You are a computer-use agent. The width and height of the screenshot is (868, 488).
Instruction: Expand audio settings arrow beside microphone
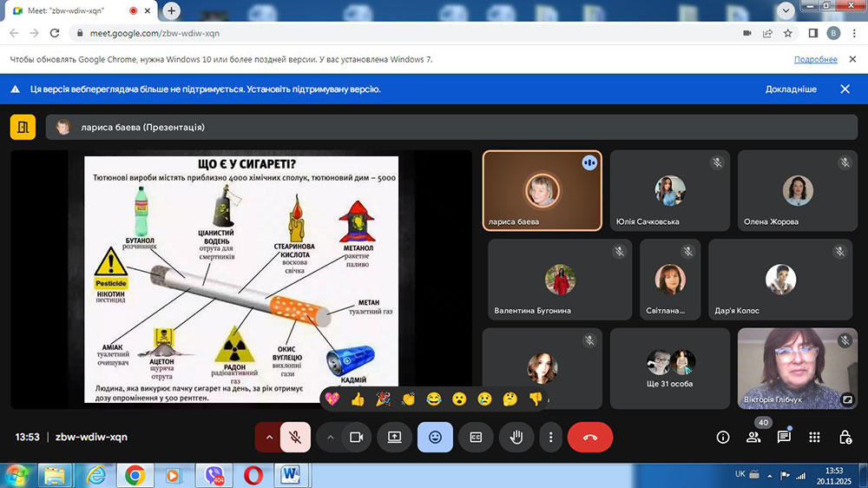267,438
